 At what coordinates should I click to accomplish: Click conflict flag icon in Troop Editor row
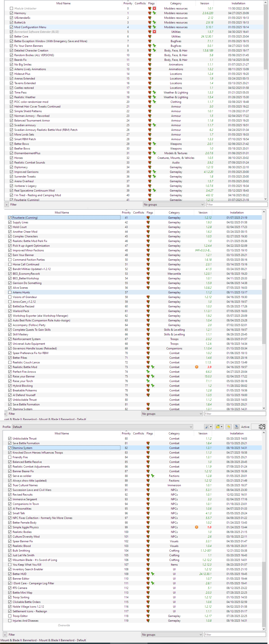point(148,616)
